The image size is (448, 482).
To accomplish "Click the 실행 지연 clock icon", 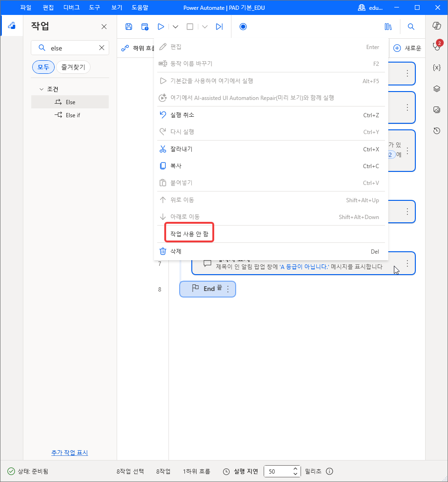I will click(x=226, y=472).
